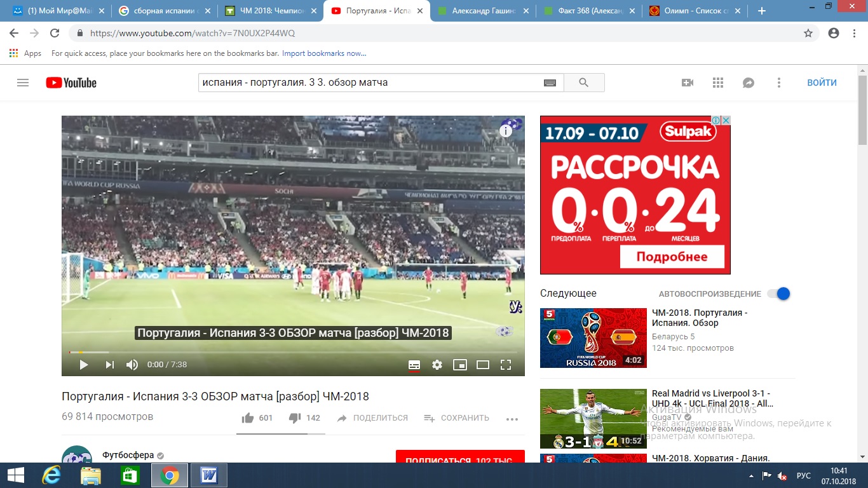The height and width of the screenshot is (488, 868).
Task: Enable theater mode view
Action: click(x=483, y=365)
